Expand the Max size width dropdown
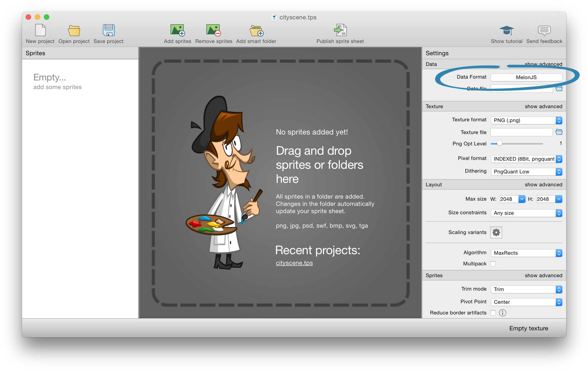Screen dimensions: 588x371 [522, 199]
